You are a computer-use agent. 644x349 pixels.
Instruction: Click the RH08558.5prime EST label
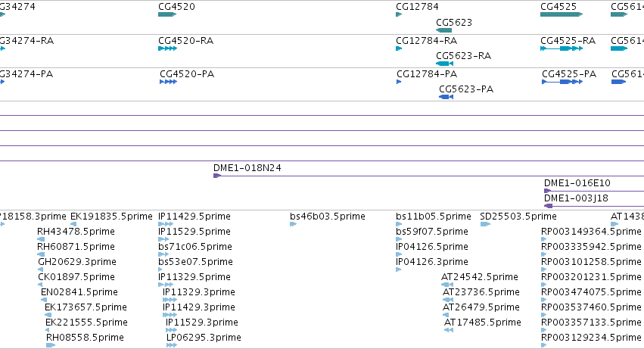pyautogui.click(x=85, y=338)
